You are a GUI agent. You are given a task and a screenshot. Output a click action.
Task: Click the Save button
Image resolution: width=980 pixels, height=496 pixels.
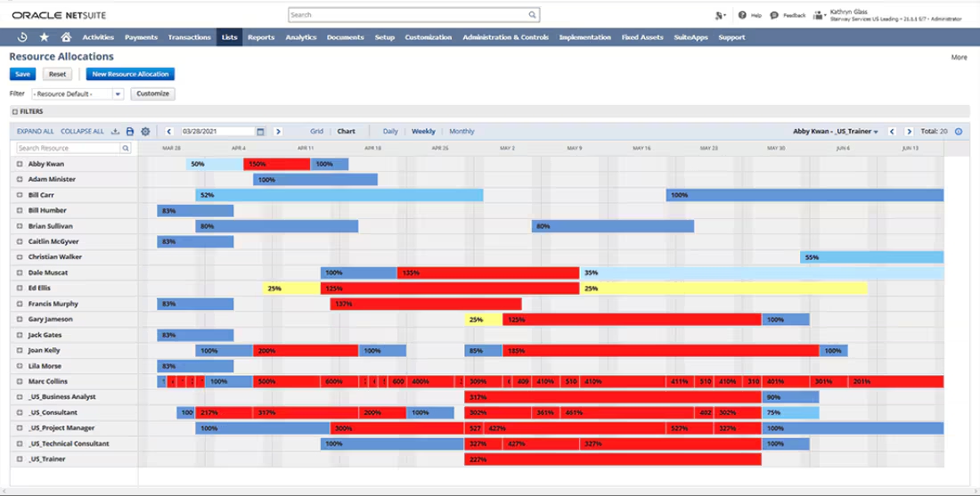[22, 74]
